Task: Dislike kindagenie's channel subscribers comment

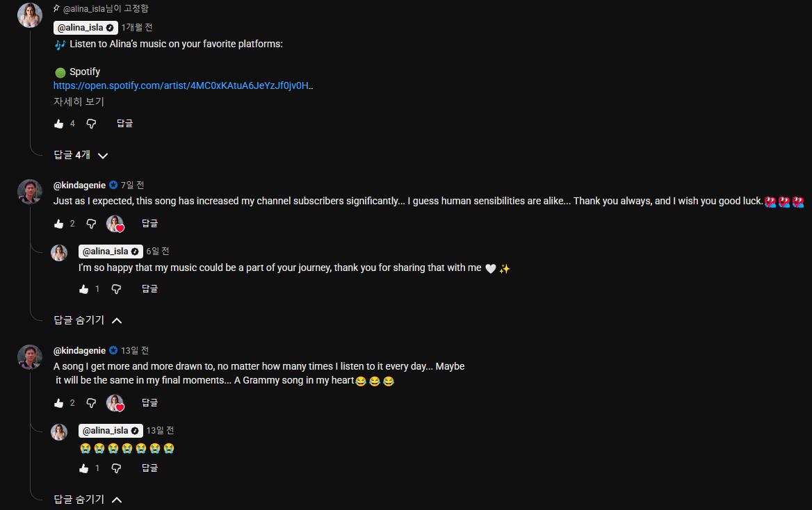Action: pos(91,224)
